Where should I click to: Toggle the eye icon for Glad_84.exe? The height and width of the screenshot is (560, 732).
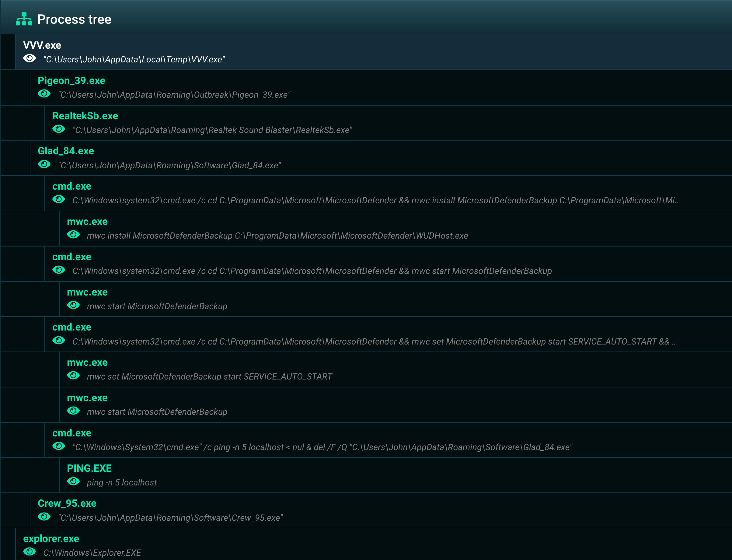tap(44, 164)
